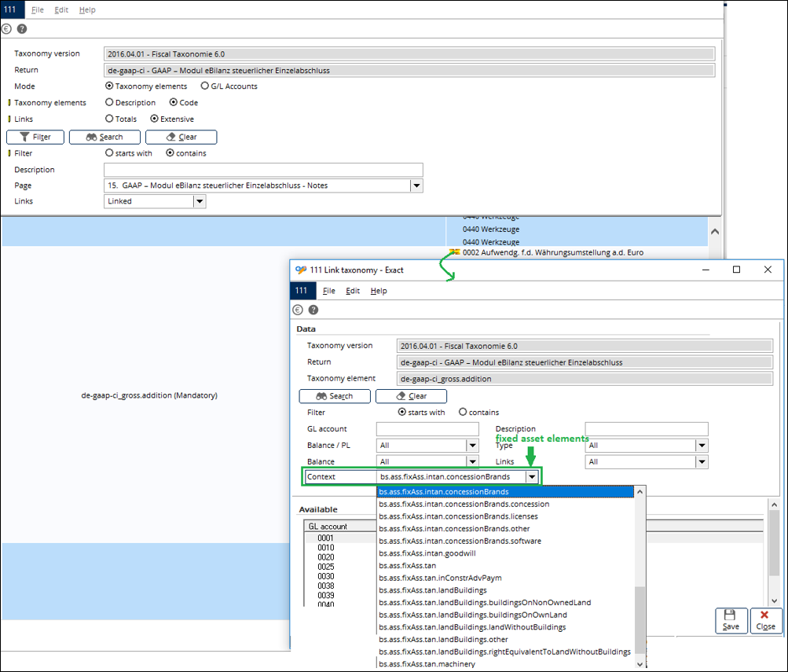Viewport: 788px width, 672px height.
Task: Open help question mark icon in main toolbar
Action: coord(22,28)
